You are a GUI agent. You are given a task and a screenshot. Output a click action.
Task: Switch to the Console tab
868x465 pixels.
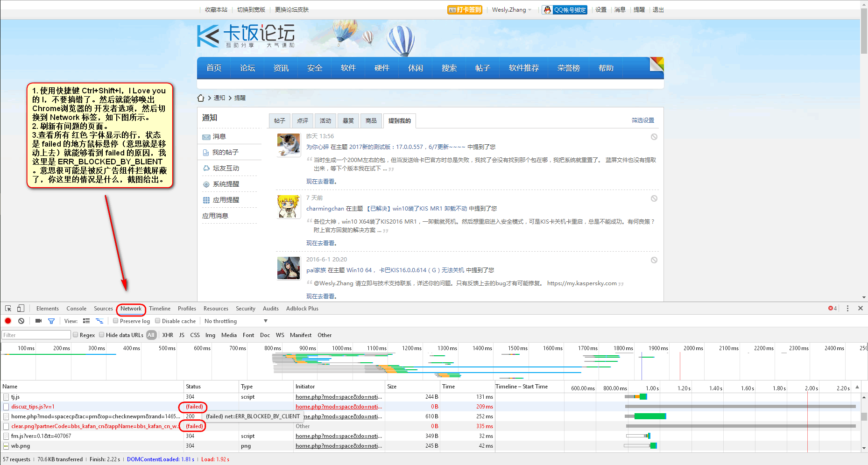77,309
